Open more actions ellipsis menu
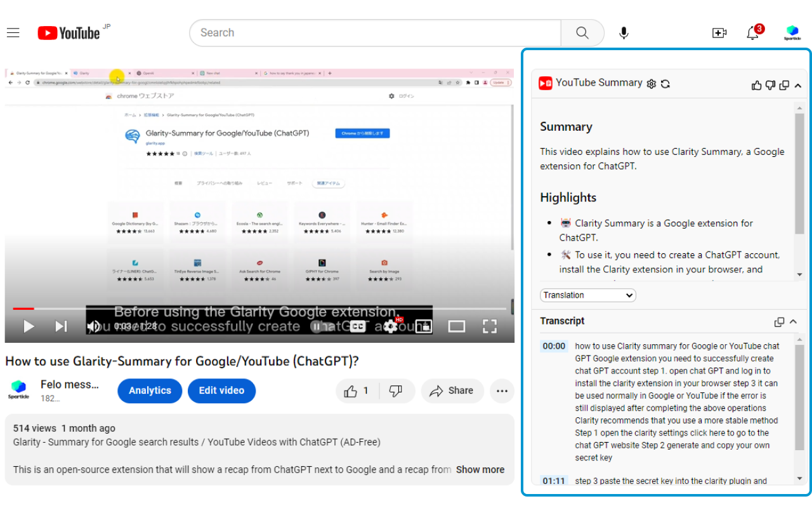The image size is (812, 508). tap(502, 391)
